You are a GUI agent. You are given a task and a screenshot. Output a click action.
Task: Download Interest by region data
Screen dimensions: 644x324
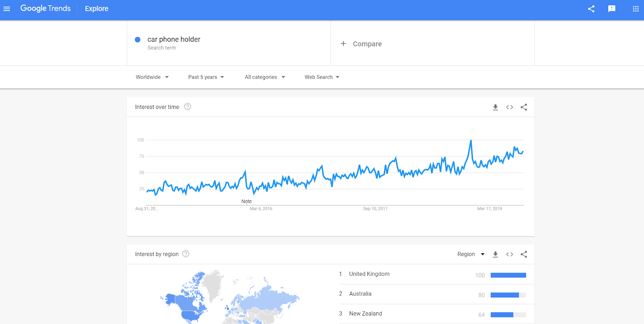point(495,254)
